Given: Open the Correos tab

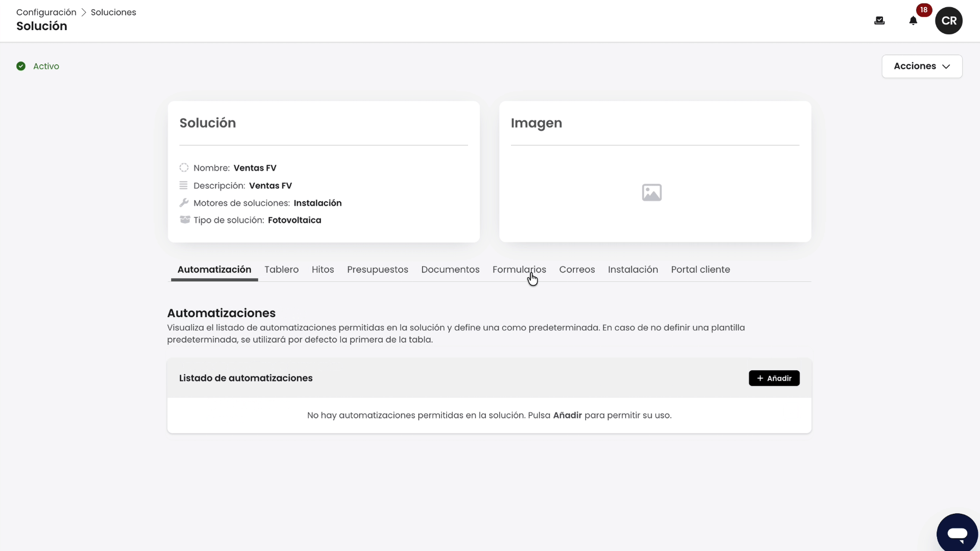Looking at the screenshot, I should coord(577,269).
